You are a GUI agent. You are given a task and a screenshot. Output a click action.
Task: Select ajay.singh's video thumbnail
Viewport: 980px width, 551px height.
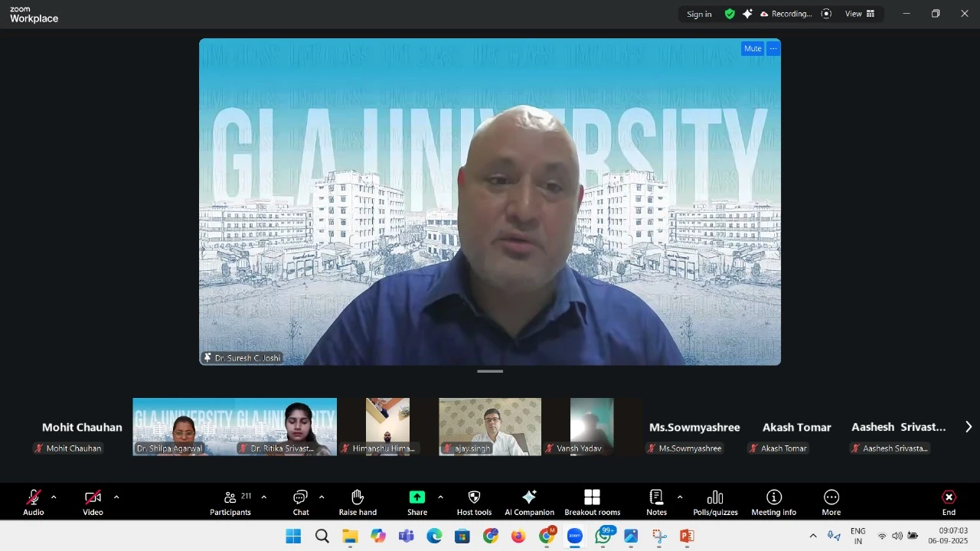490,427
